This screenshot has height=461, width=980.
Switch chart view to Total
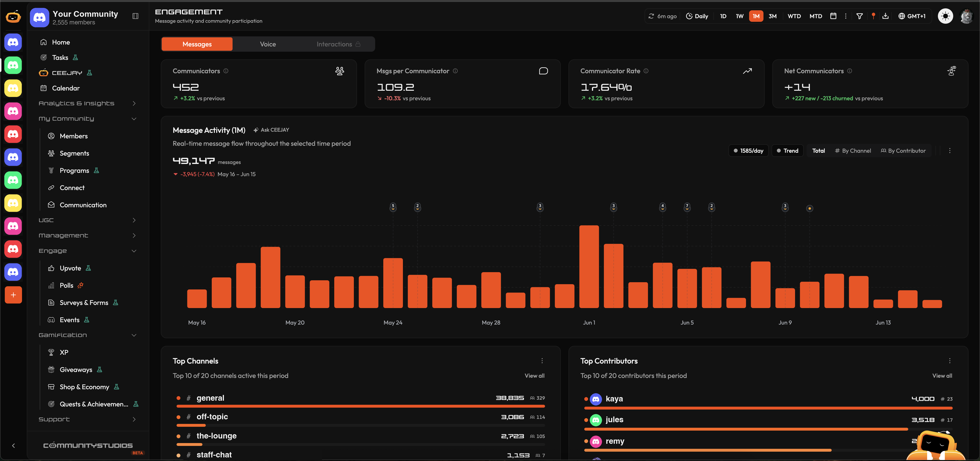click(x=818, y=151)
